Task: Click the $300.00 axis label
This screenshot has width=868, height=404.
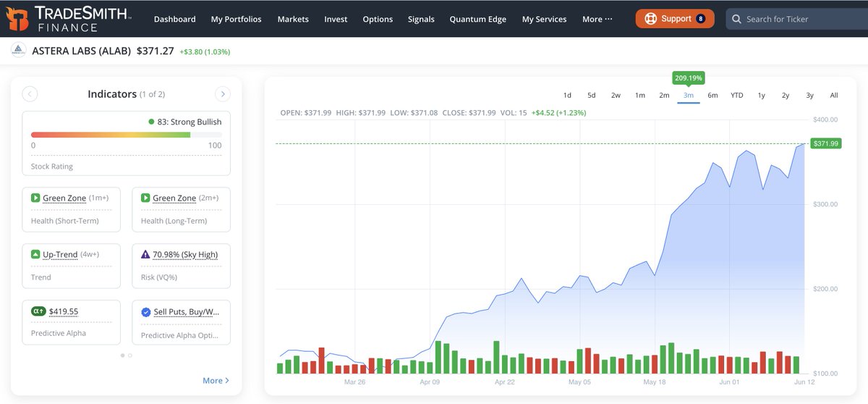Action: point(825,204)
